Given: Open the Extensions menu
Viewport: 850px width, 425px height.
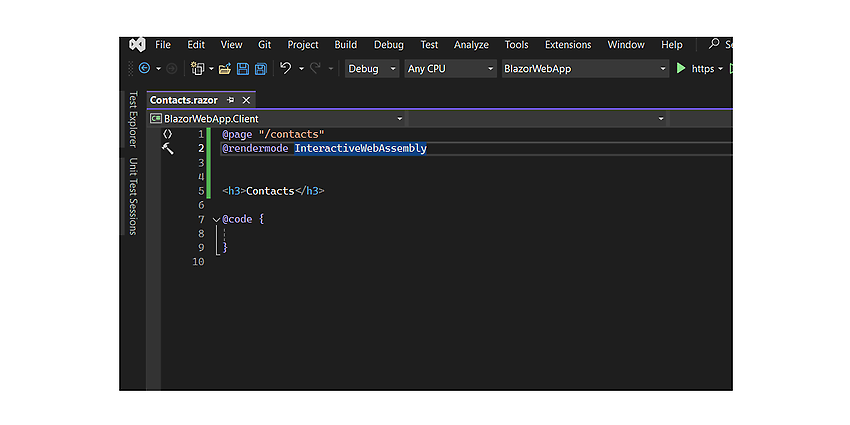Looking at the screenshot, I should pyautogui.click(x=568, y=45).
